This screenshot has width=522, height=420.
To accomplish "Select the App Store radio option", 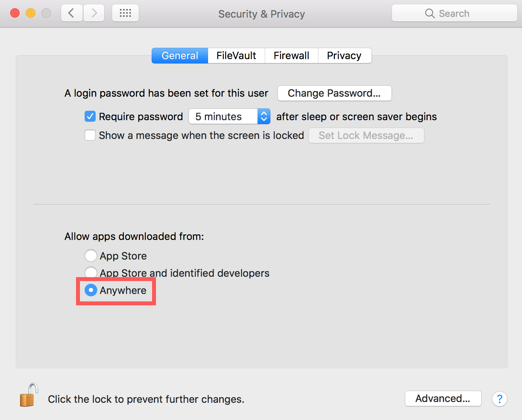I will pyautogui.click(x=91, y=256).
